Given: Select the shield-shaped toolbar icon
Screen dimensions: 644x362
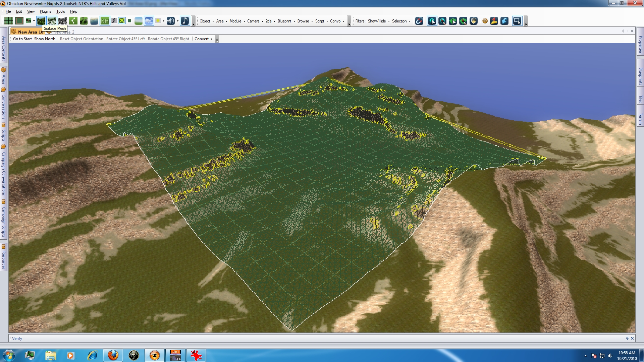Looking at the screenshot, I should [474, 21].
